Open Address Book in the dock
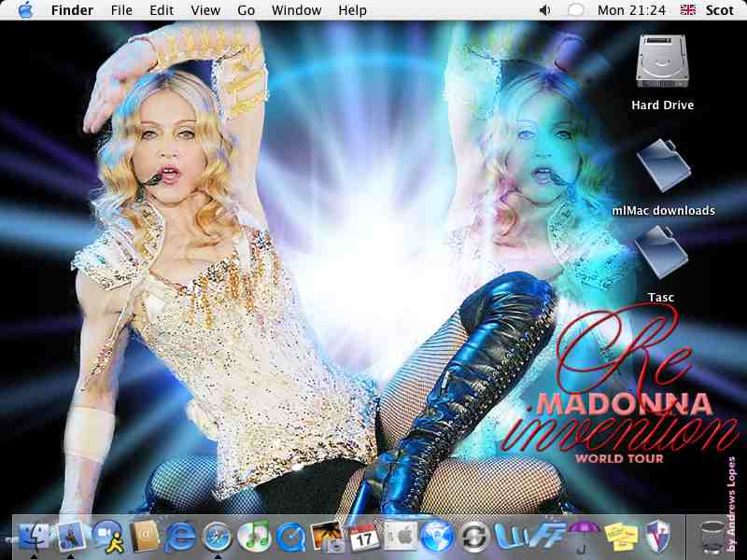The width and height of the screenshot is (747, 560). tap(145, 537)
